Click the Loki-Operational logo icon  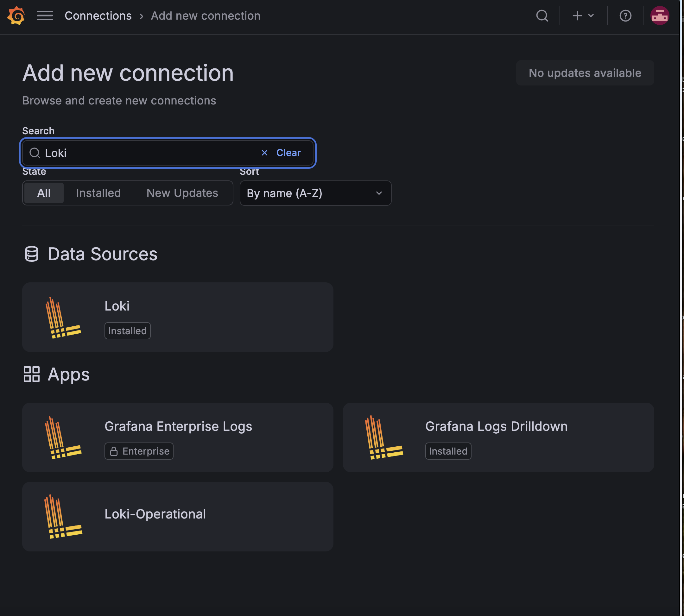pos(63,517)
